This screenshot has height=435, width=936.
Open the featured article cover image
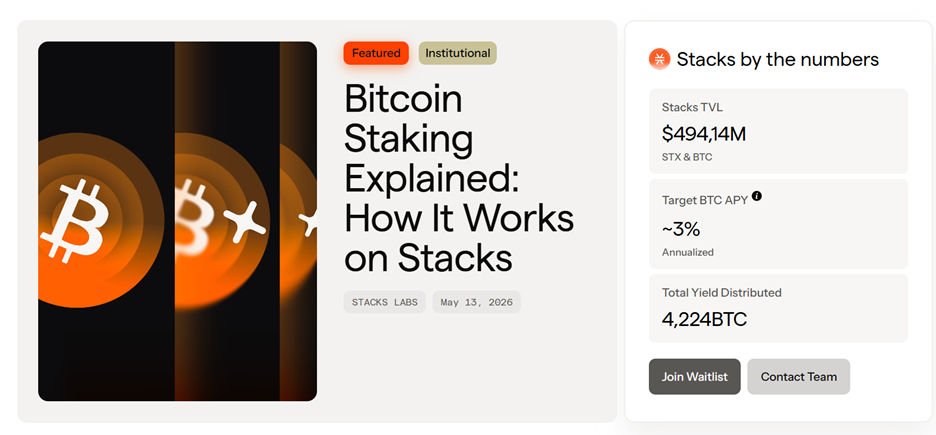(177, 221)
